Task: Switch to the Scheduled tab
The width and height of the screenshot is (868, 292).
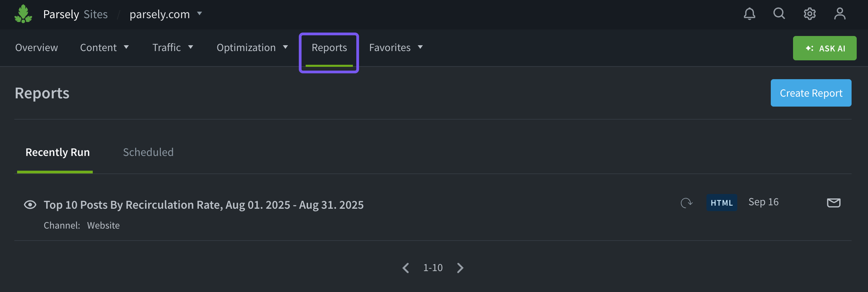Action: pyautogui.click(x=148, y=152)
